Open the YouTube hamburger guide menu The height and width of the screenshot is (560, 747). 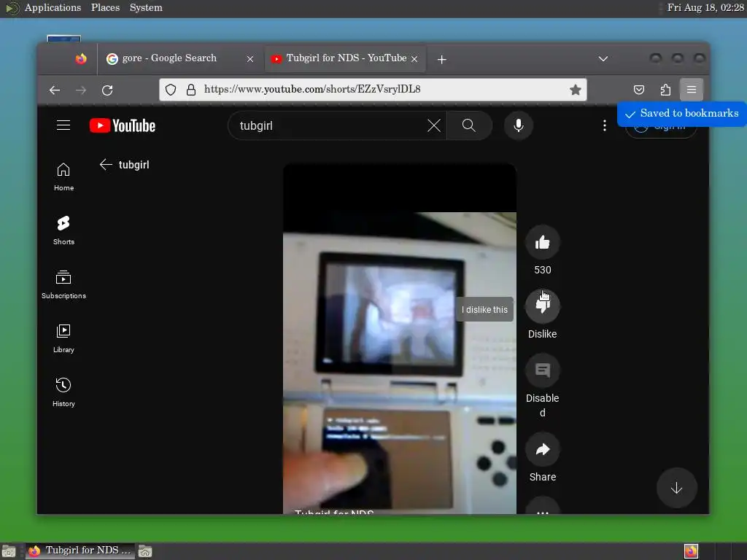[x=63, y=125]
